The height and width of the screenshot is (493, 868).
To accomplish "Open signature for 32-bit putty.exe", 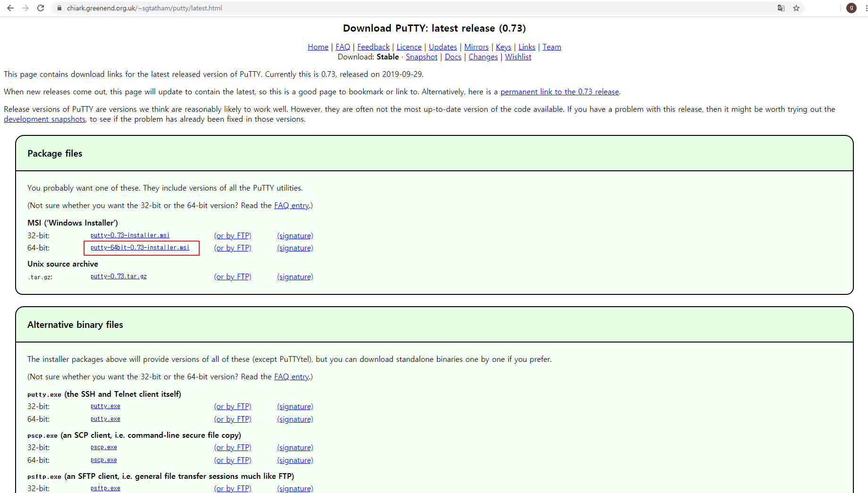I will (295, 406).
